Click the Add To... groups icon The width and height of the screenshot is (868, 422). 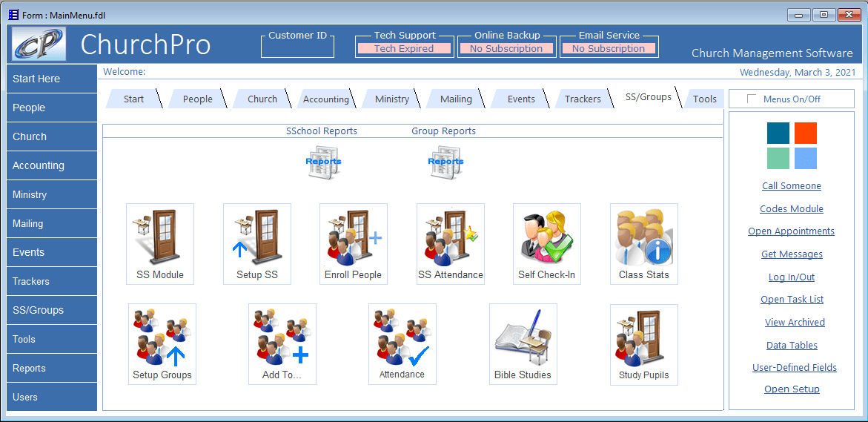[x=282, y=344]
